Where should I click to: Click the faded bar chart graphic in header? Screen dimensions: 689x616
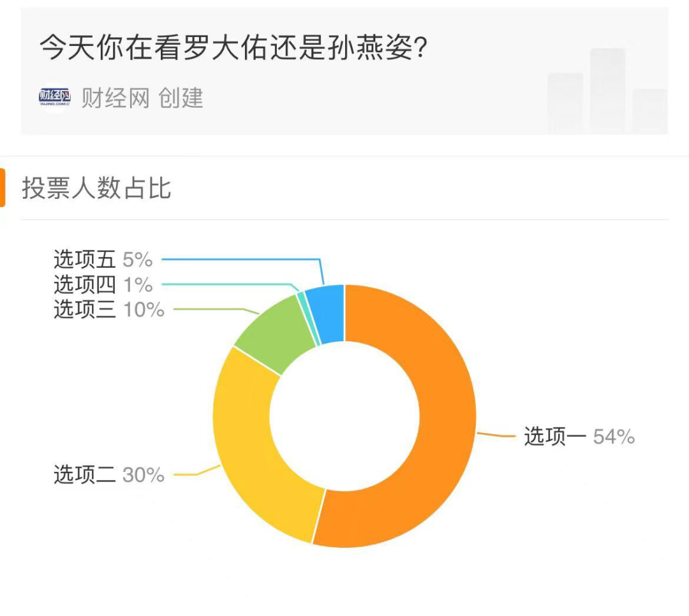pyautogui.click(x=606, y=92)
